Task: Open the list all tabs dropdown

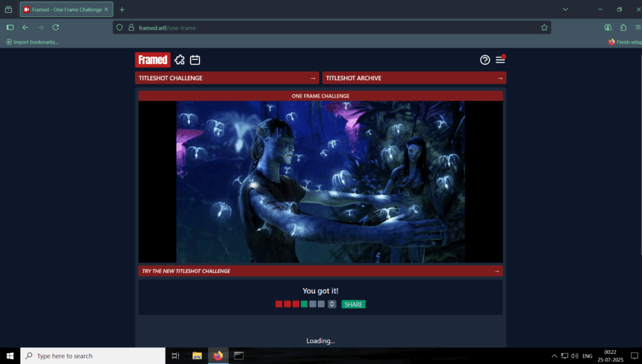Action: coord(565,9)
